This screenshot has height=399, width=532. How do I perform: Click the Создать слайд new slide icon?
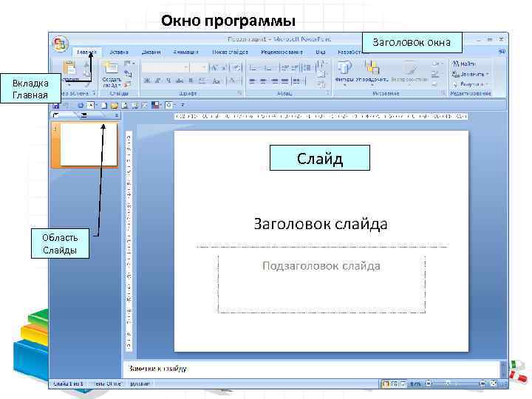click(111, 68)
